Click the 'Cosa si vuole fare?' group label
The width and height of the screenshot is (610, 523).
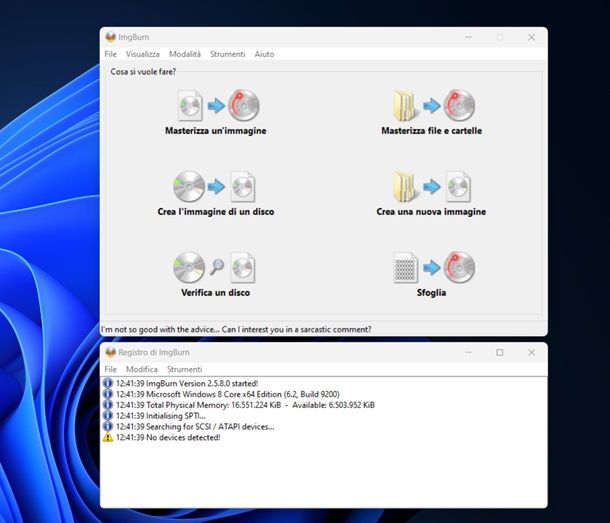click(x=143, y=72)
